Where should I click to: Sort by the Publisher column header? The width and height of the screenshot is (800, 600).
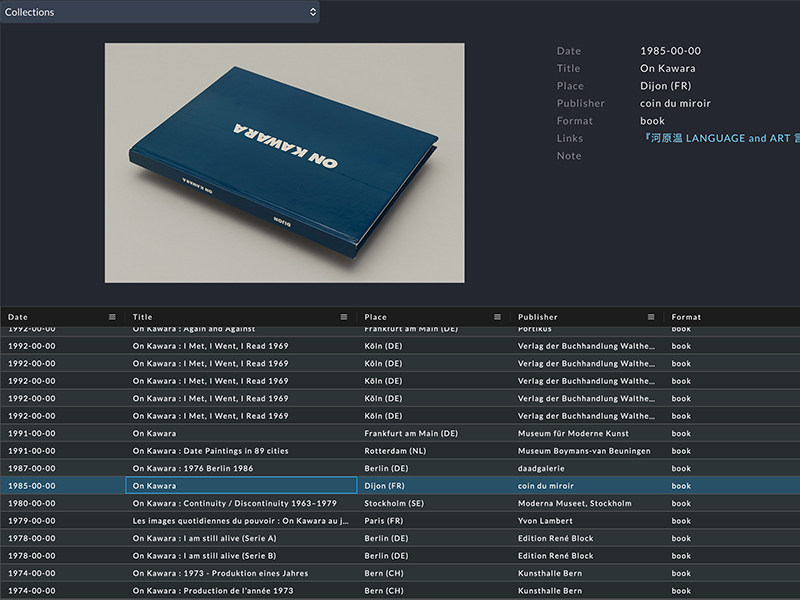pos(538,317)
